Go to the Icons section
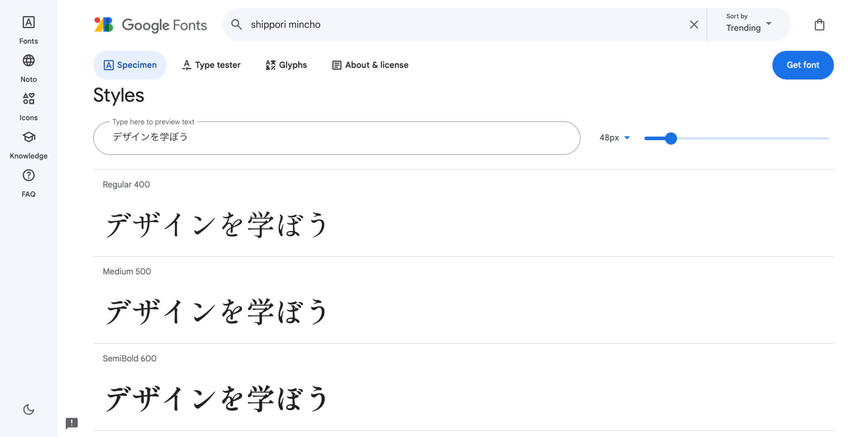Image resolution: width=868 pixels, height=437 pixels. (28, 106)
